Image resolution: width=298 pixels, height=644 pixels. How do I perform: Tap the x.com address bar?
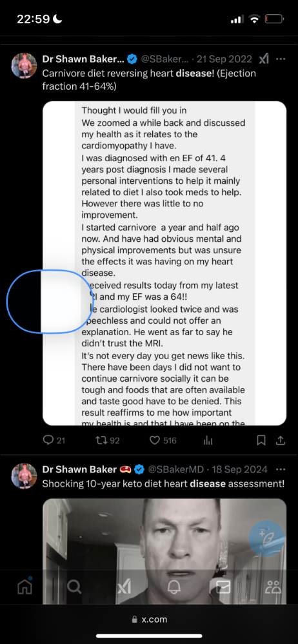coord(149,620)
